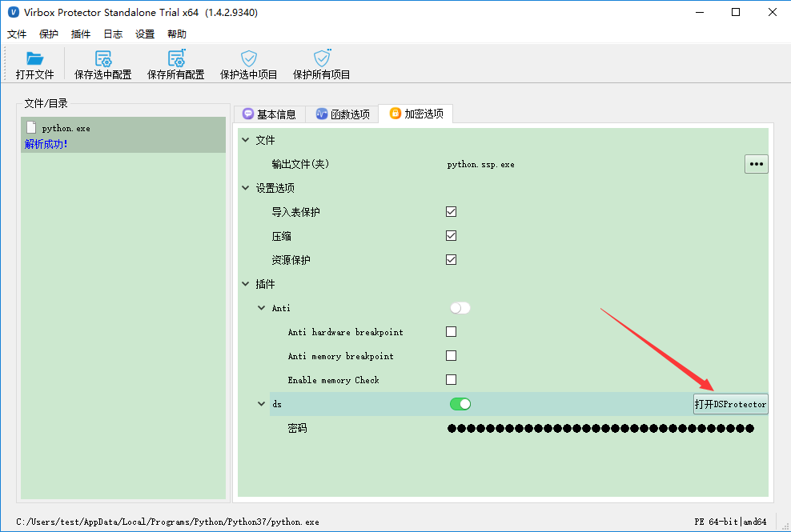791x532 pixels.
Task: Minimize the Virbox Protector window
Action: [x=700, y=12]
